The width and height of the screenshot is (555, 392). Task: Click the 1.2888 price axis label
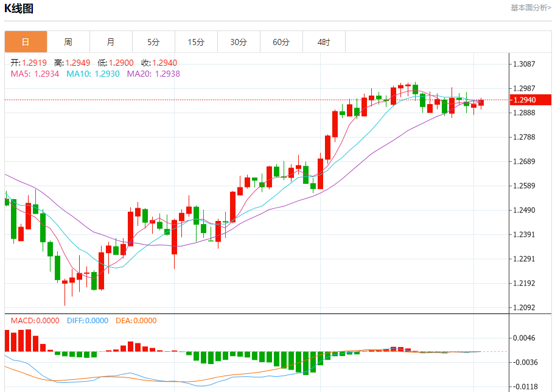click(x=524, y=113)
